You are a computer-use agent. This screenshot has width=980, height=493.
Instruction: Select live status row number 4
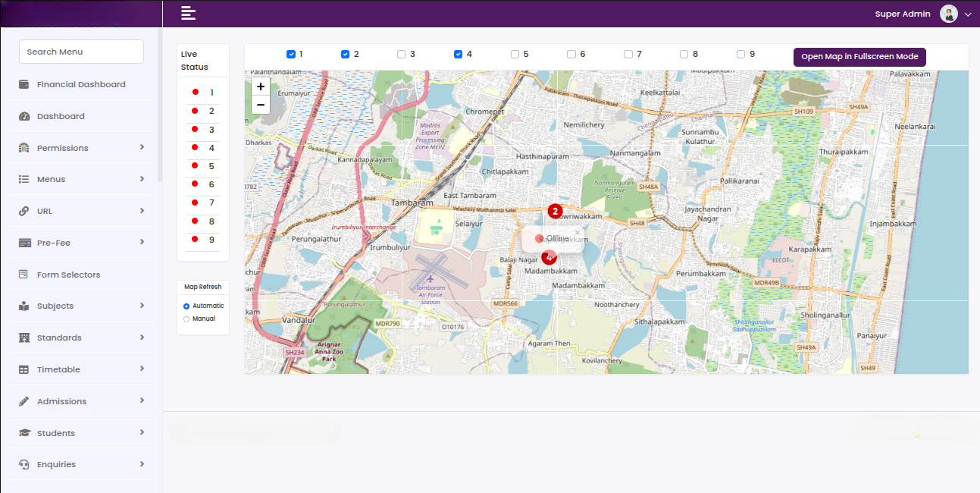click(x=202, y=147)
